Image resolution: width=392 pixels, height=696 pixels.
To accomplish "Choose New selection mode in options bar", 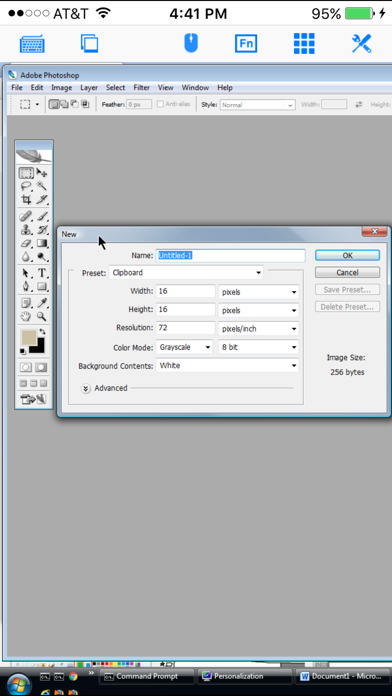I will [54, 104].
